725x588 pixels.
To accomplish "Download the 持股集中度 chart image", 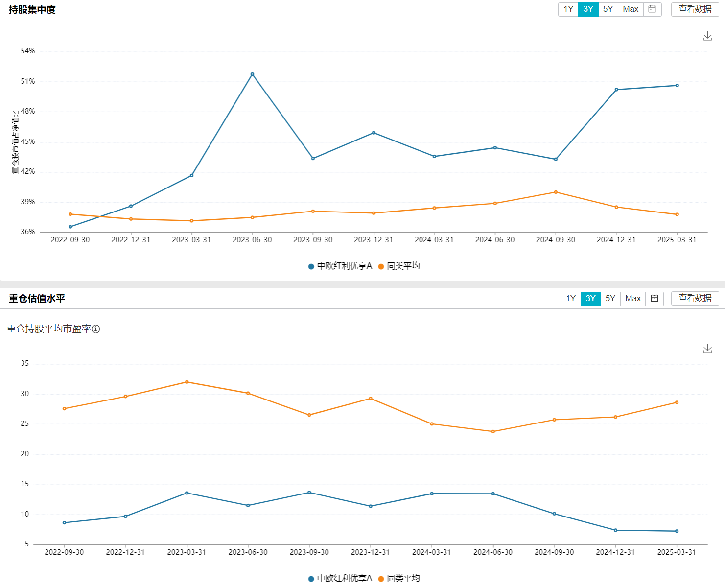I will click(707, 36).
